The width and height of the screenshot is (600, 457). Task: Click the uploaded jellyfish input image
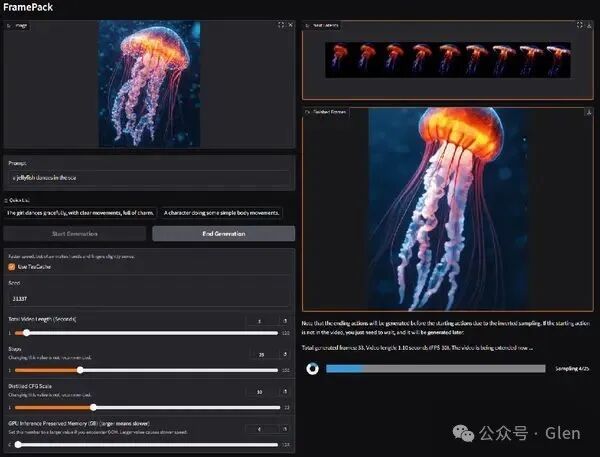[x=149, y=84]
